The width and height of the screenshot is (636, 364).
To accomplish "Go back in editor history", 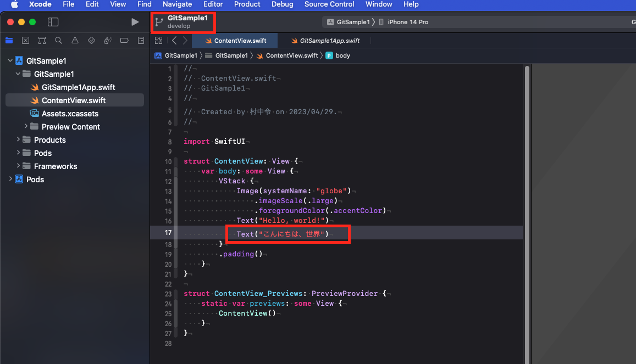I will pyautogui.click(x=174, y=41).
